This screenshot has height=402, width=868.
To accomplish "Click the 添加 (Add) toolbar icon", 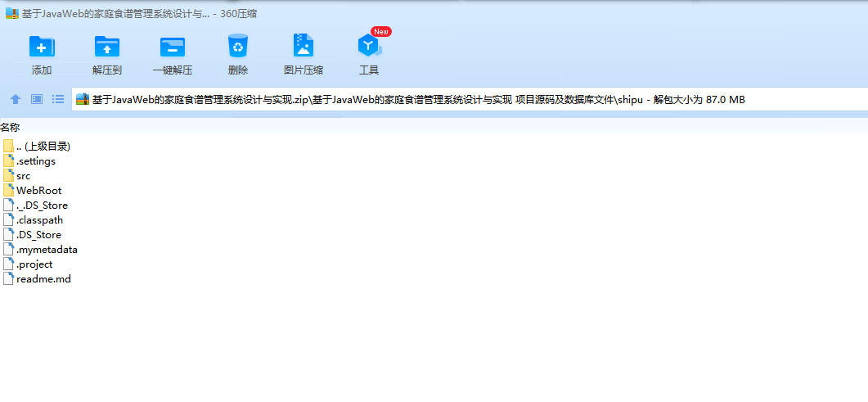I will (x=42, y=47).
